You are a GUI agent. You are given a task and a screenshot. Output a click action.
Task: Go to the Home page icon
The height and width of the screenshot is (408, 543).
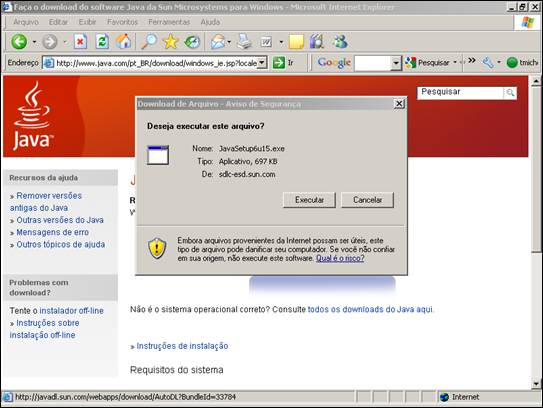[123, 42]
